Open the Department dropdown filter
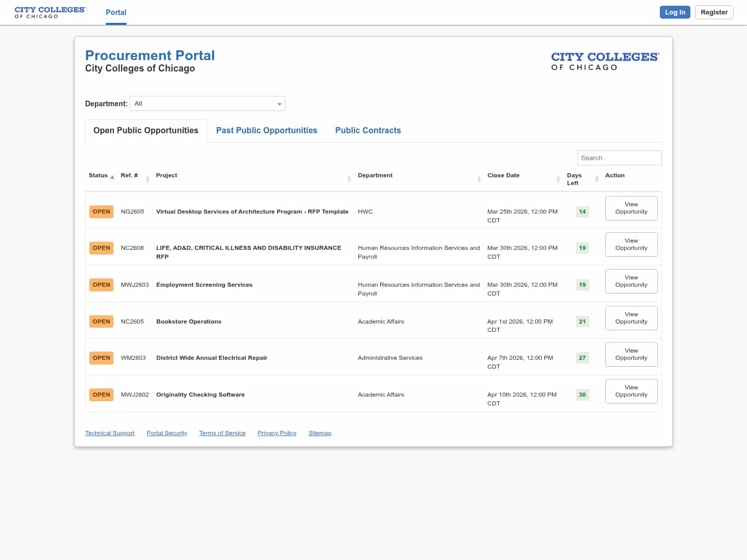 pyautogui.click(x=208, y=104)
